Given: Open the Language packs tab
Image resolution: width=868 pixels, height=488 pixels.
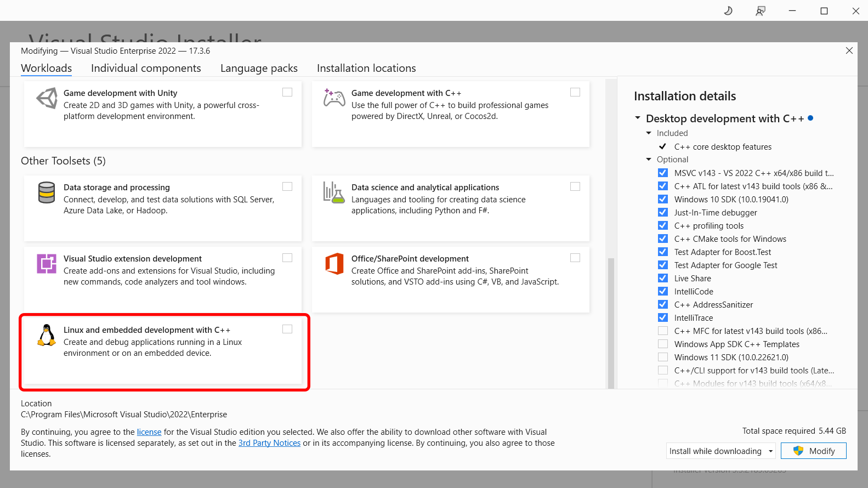Looking at the screenshot, I should coord(259,68).
